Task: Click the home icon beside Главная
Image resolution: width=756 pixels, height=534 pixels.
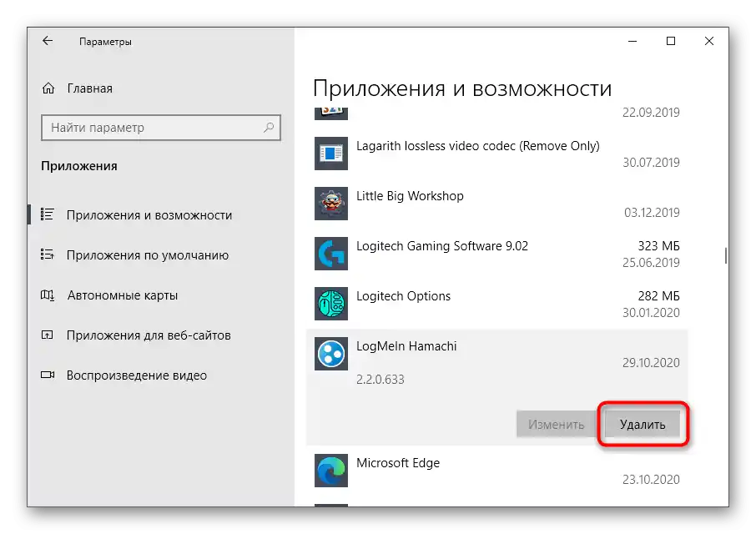Action: 48,88
